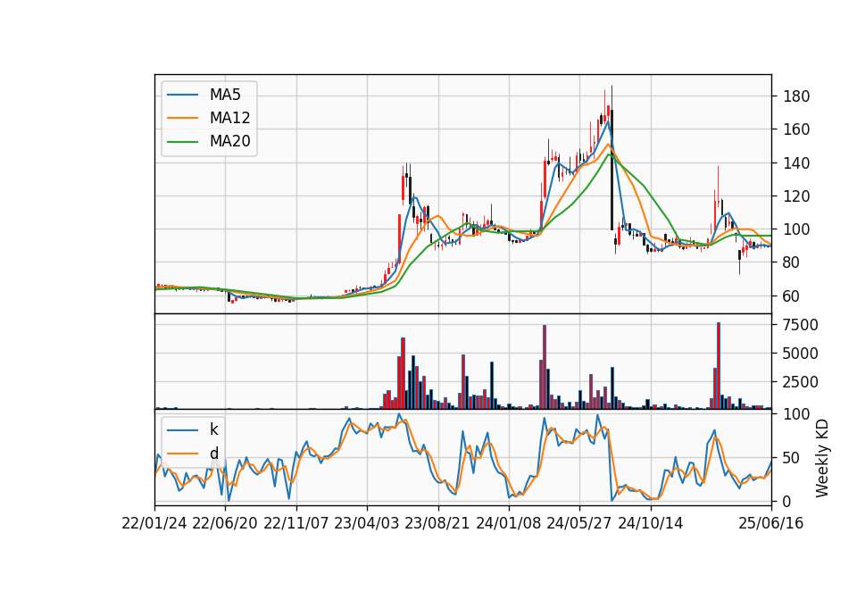857x616 pixels.
Task: Click the 23/08/21 date tick label
Action: [437, 524]
